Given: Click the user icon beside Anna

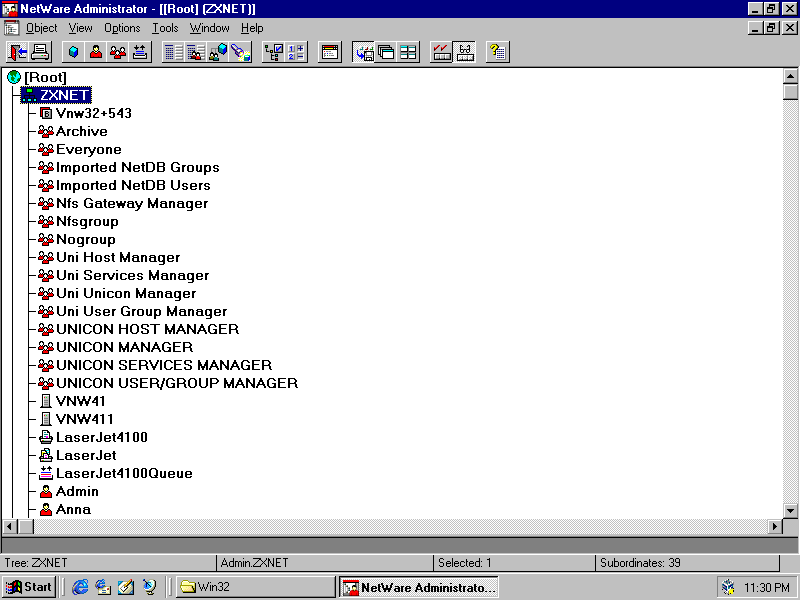Looking at the screenshot, I should [46, 509].
